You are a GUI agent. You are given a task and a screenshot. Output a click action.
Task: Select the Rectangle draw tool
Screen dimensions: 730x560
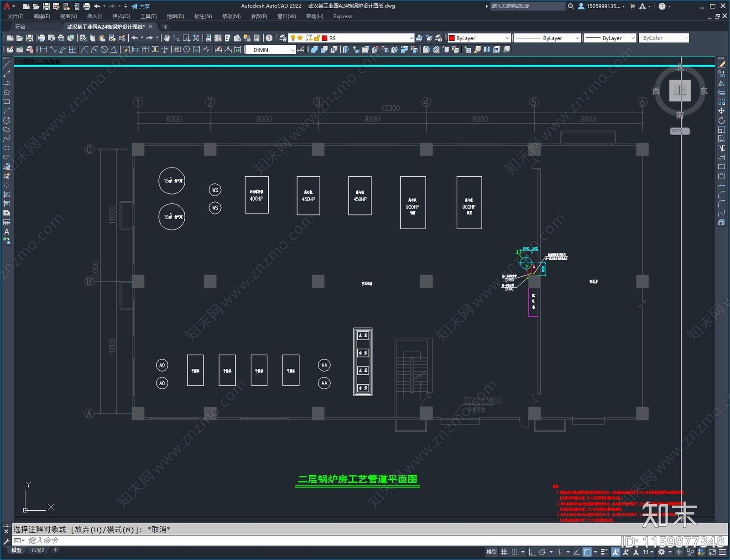[6, 102]
